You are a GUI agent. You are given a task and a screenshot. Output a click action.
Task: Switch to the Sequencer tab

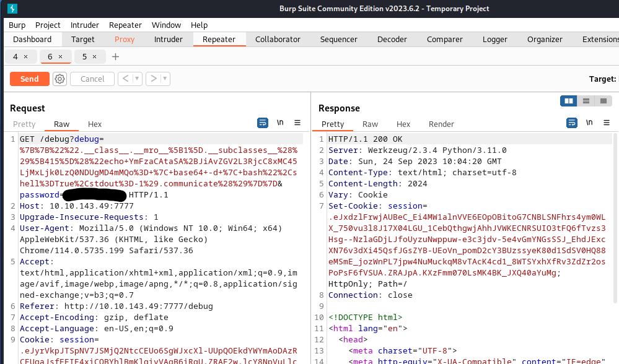tap(339, 40)
